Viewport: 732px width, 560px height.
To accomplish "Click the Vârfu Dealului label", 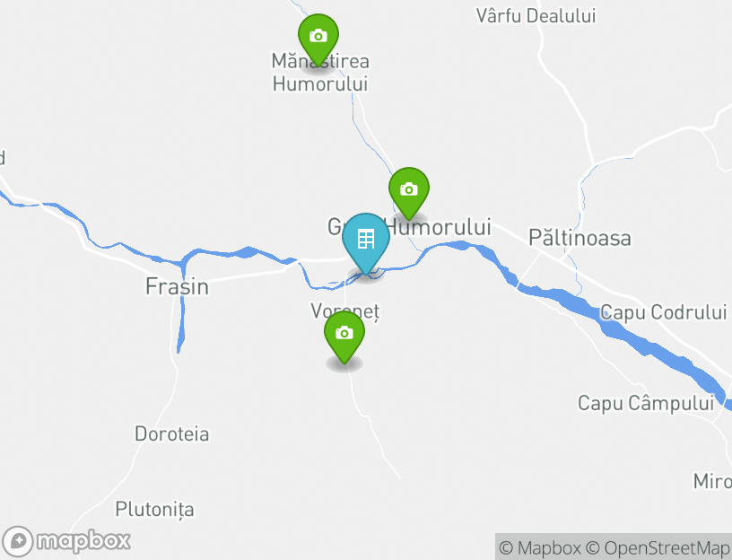I will (536, 16).
